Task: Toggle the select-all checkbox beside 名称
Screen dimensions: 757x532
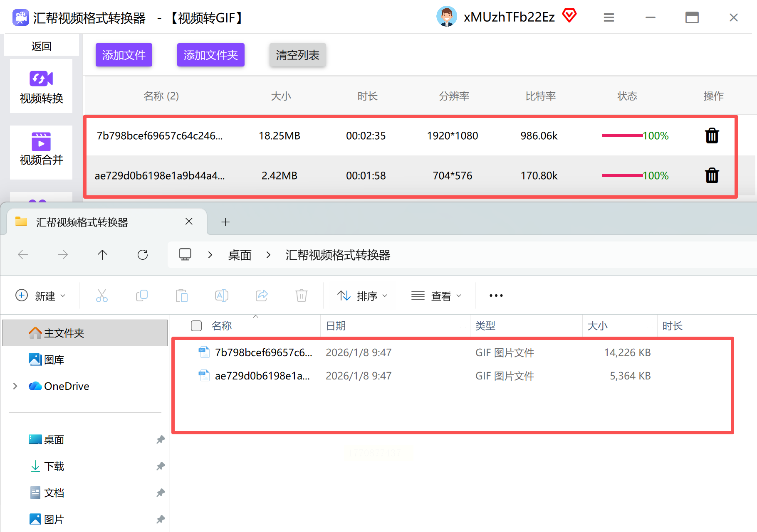Action: click(196, 326)
